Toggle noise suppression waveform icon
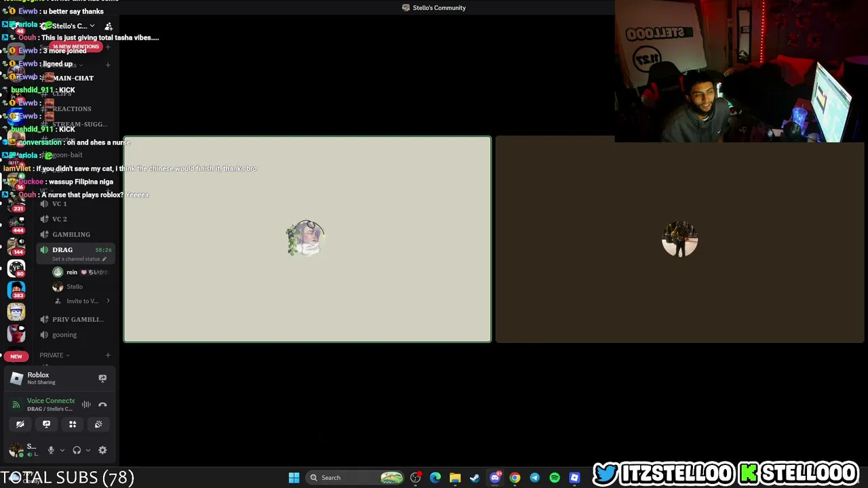868x488 pixels. pos(86,405)
